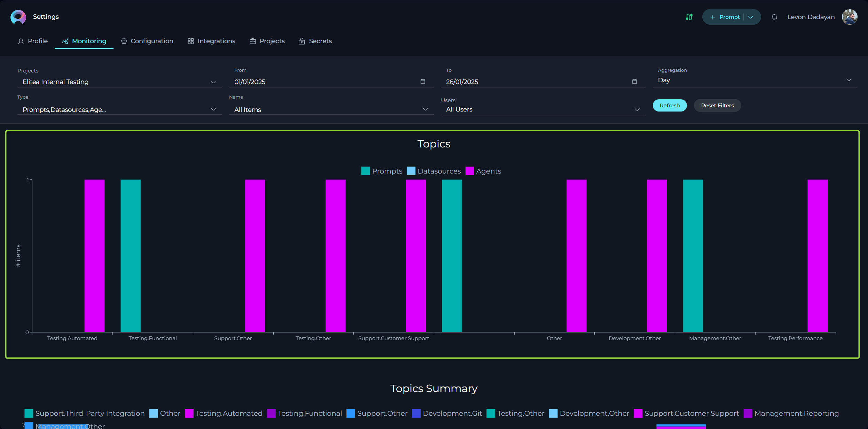Click the Management.Other Prompts bar

coord(693,256)
